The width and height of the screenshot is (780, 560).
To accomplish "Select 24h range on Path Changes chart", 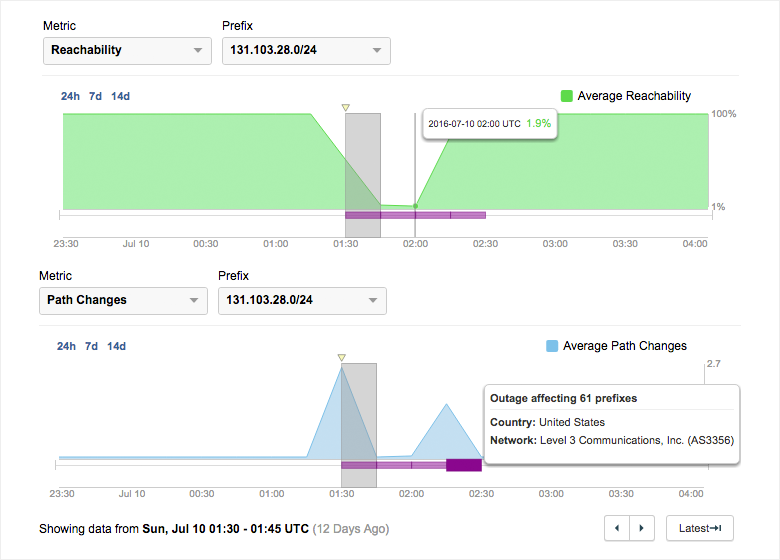I will coord(66,346).
